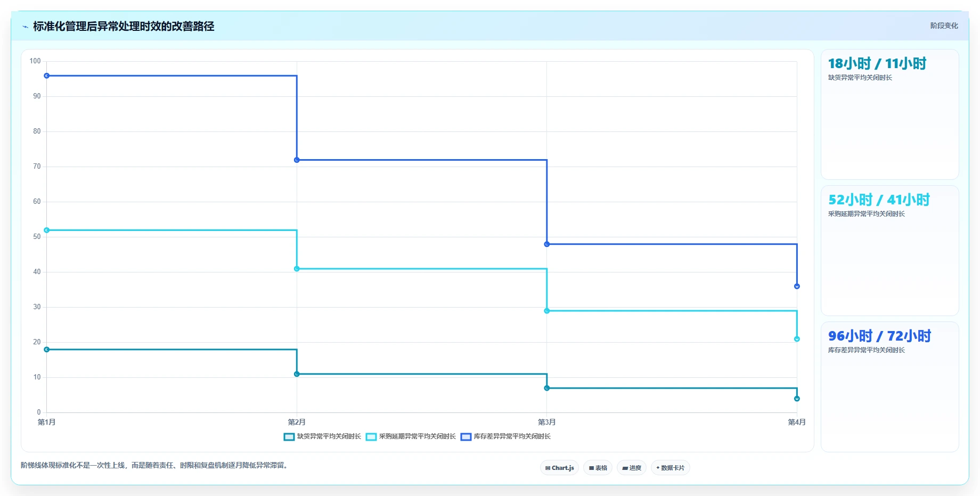
Task: Click the 第2月 data point at 11 hours
Action: click(x=297, y=374)
